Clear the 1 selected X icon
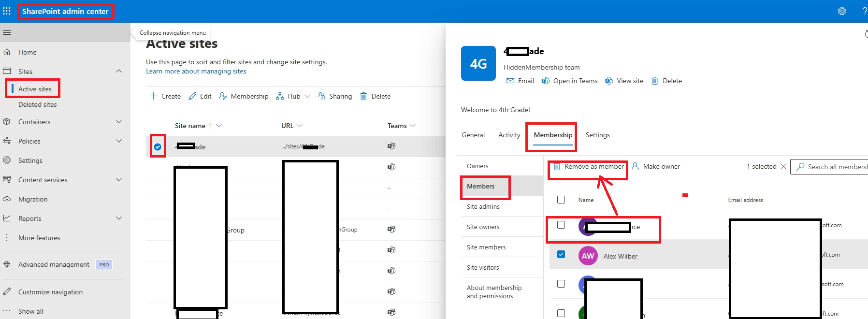This screenshot has width=868, height=319. click(783, 166)
